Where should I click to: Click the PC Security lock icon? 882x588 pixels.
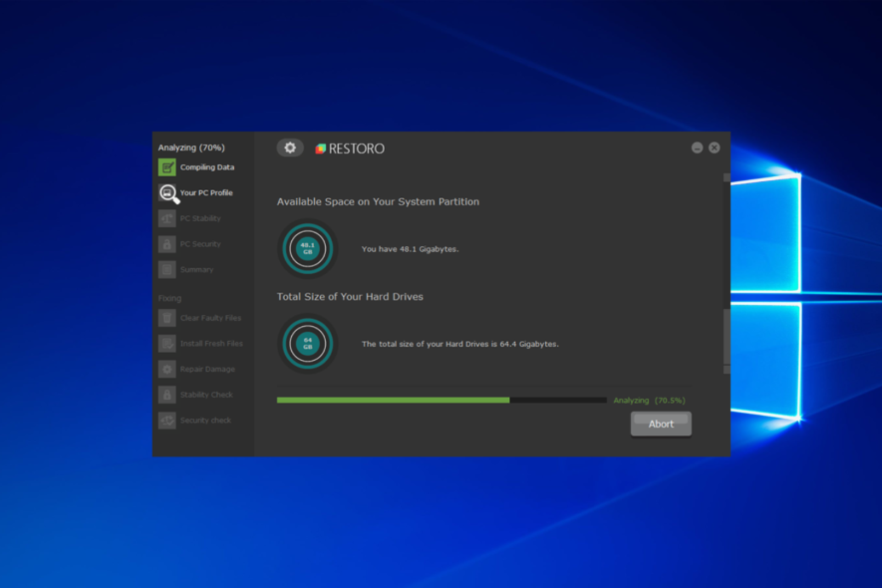(167, 244)
